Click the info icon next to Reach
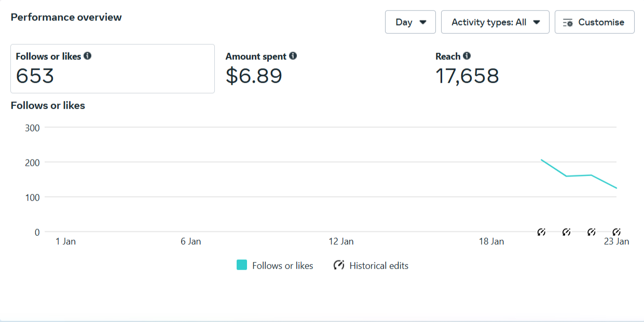644x322 pixels. tap(467, 56)
